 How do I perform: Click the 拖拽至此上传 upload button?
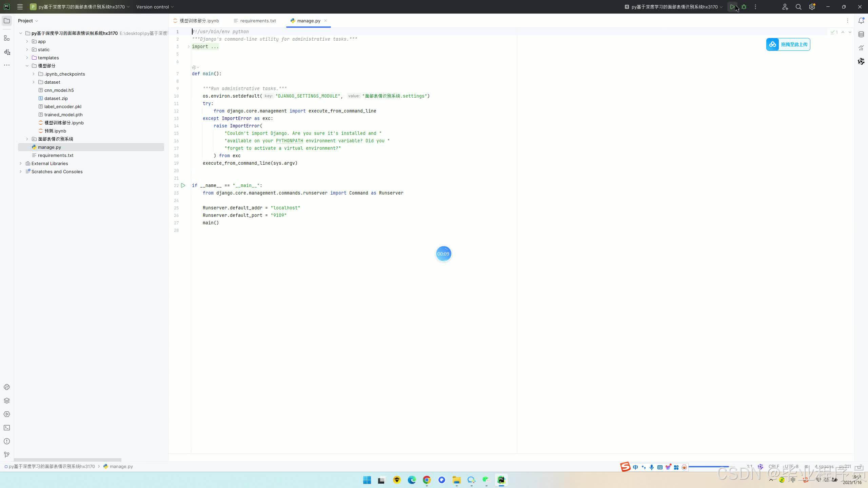(x=788, y=44)
